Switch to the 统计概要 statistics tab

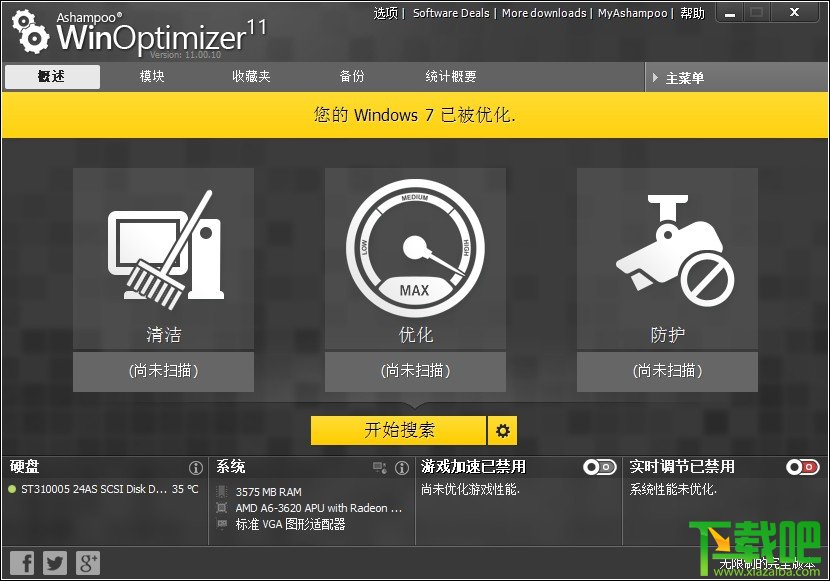[450, 76]
